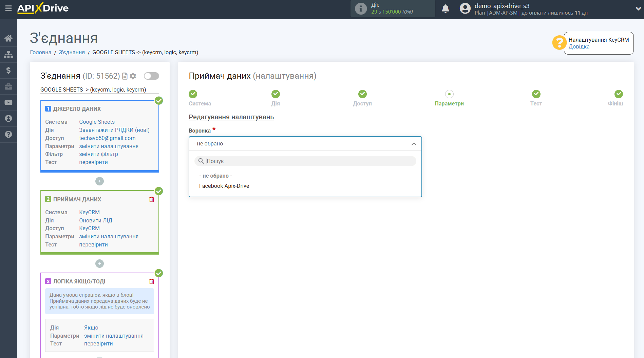Viewport: 644px width, 358px height.
Task: Open the briefcase icon in sidebar
Action: click(8, 86)
